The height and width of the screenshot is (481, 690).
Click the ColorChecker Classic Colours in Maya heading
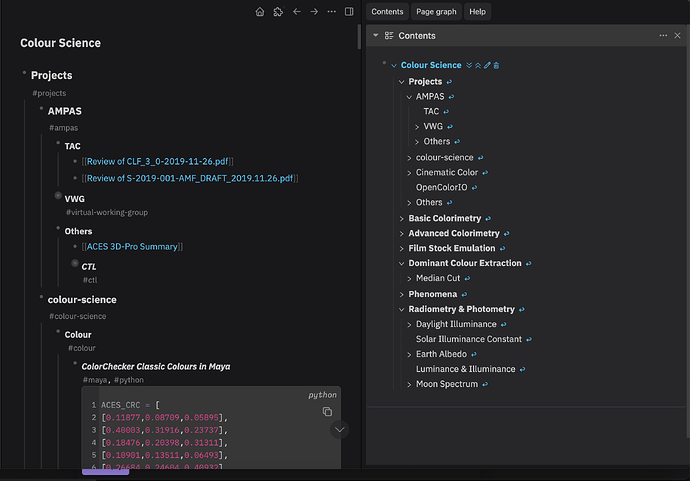[x=156, y=367]
